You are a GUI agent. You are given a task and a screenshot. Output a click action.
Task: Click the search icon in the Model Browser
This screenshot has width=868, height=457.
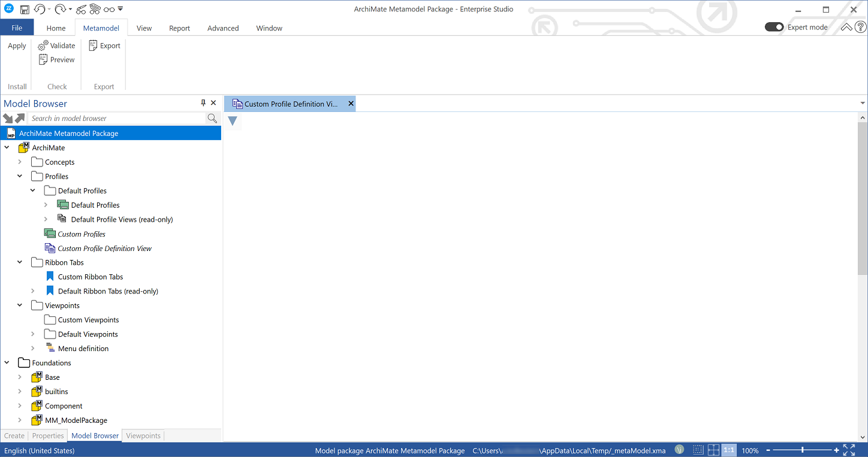[212, 118]
